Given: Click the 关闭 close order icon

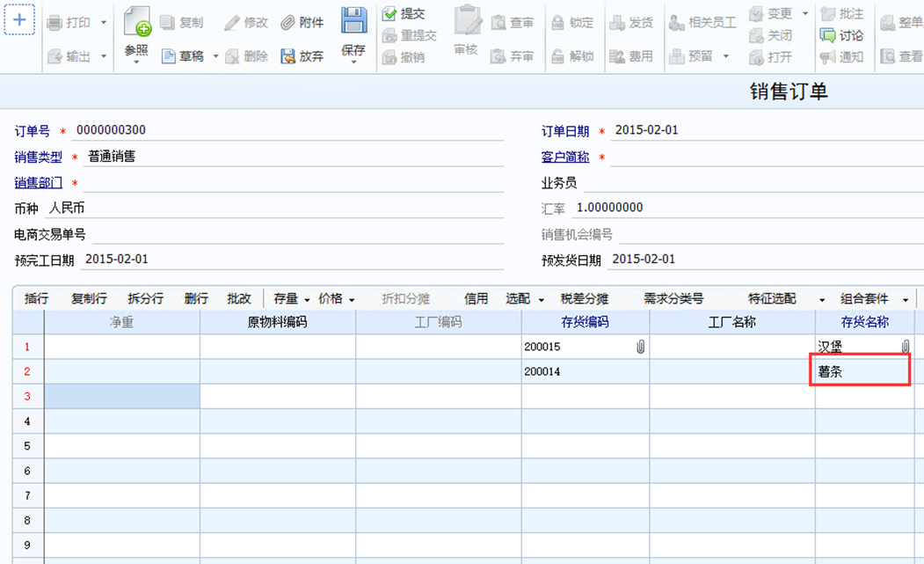Looking at the screenshot, I should (757, 35).
